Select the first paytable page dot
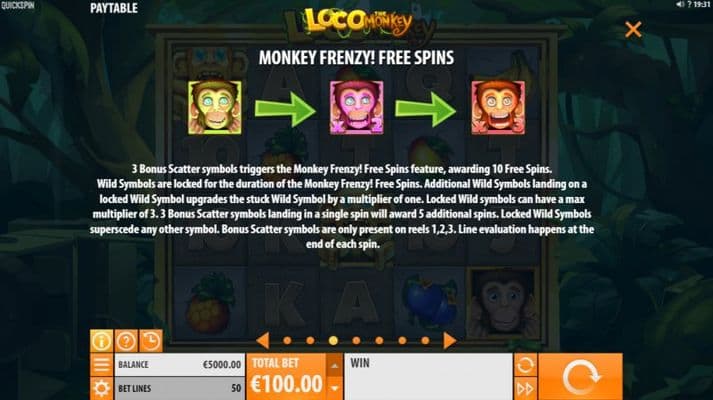The image size is (713, 400). [287, 340]
